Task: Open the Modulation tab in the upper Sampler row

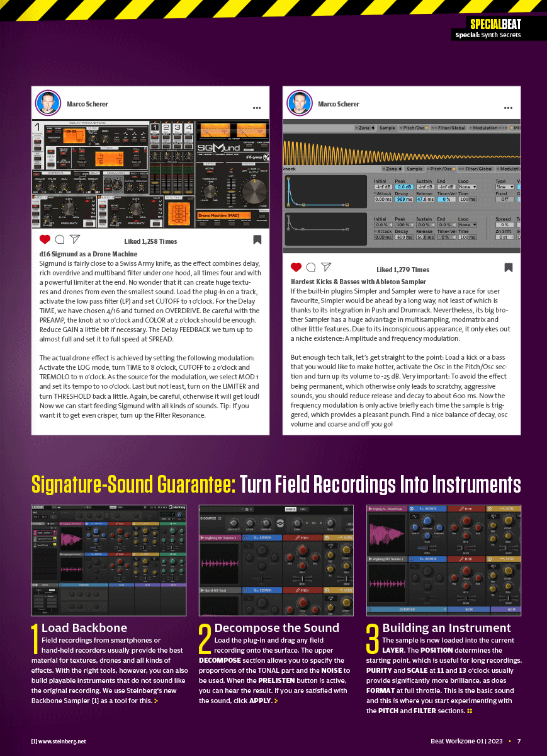Action: pos(488,128)
